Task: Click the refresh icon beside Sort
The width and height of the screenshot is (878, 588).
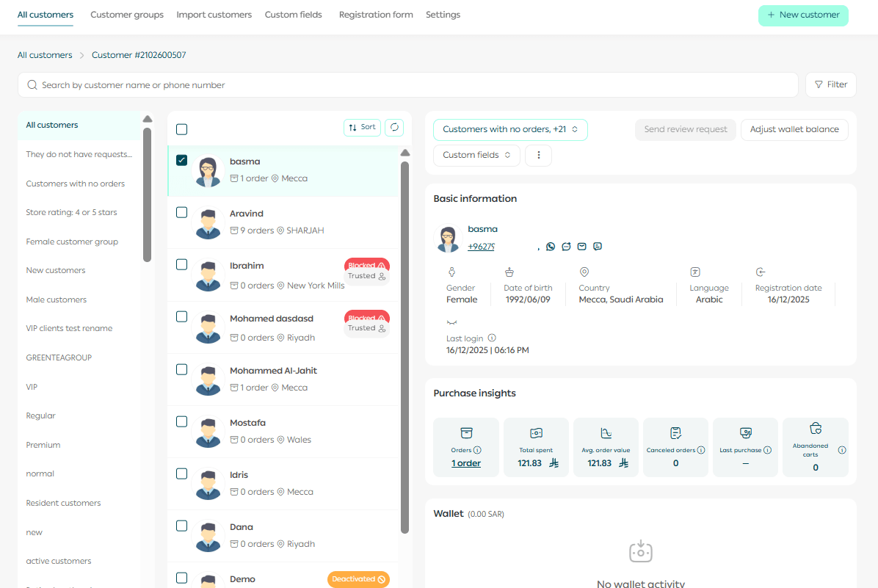Action: coord(394,128)
